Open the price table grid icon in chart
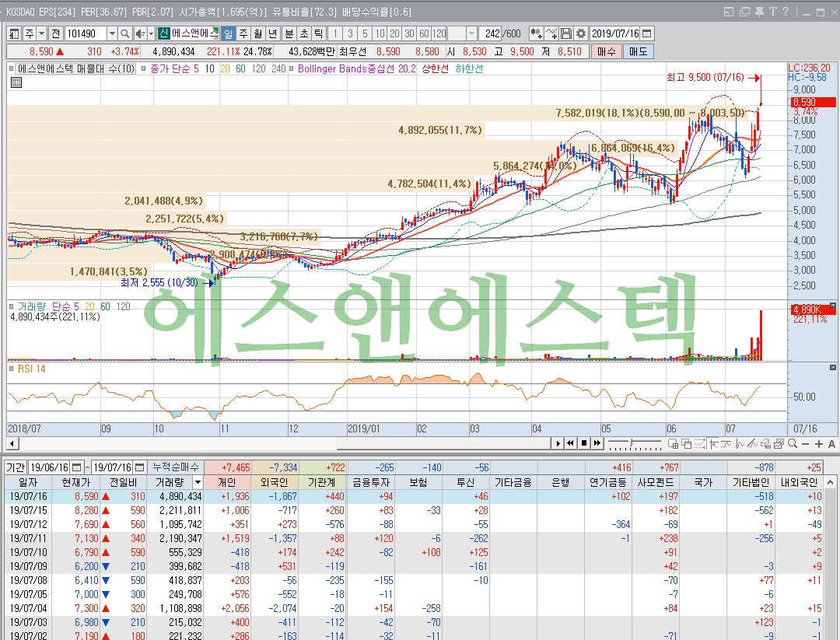840x640 pixels. click(x=16, y=82)
